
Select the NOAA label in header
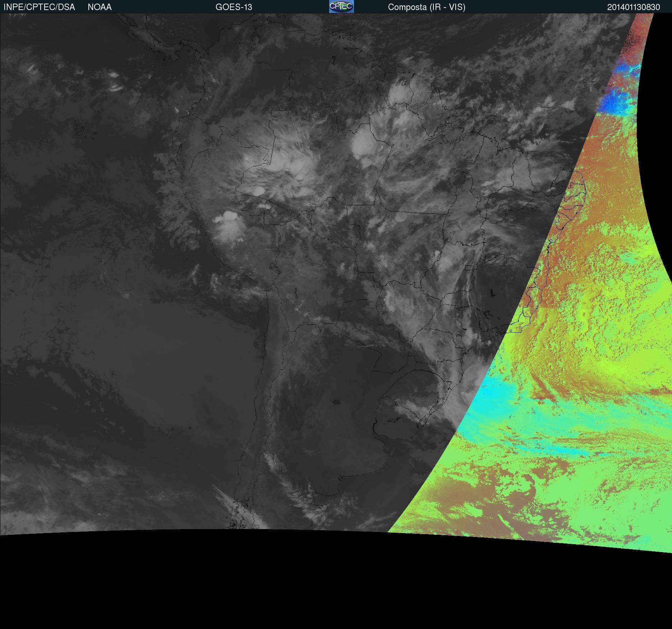click(x=100, y=7)
